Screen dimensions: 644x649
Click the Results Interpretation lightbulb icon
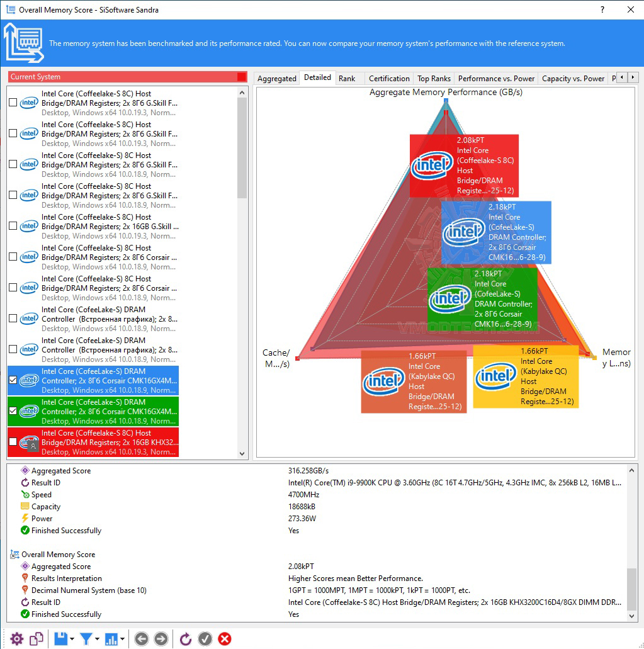click(25, 578)
